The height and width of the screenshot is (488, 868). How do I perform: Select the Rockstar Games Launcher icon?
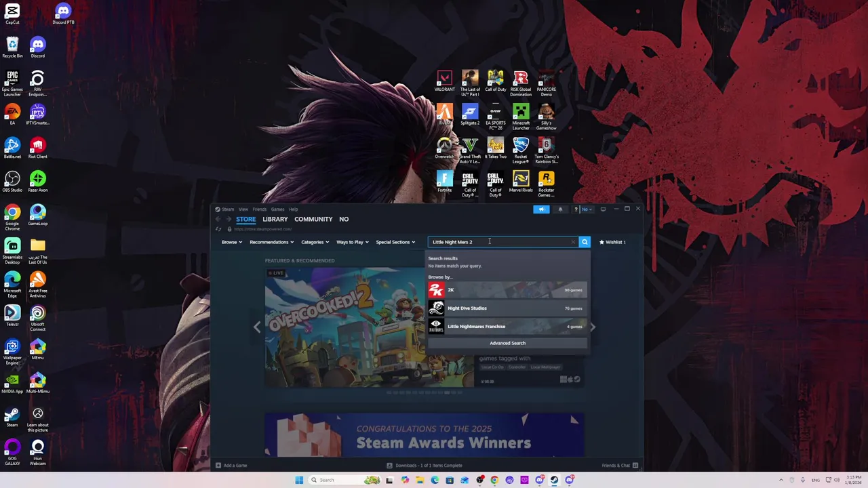tap(547, 184)
